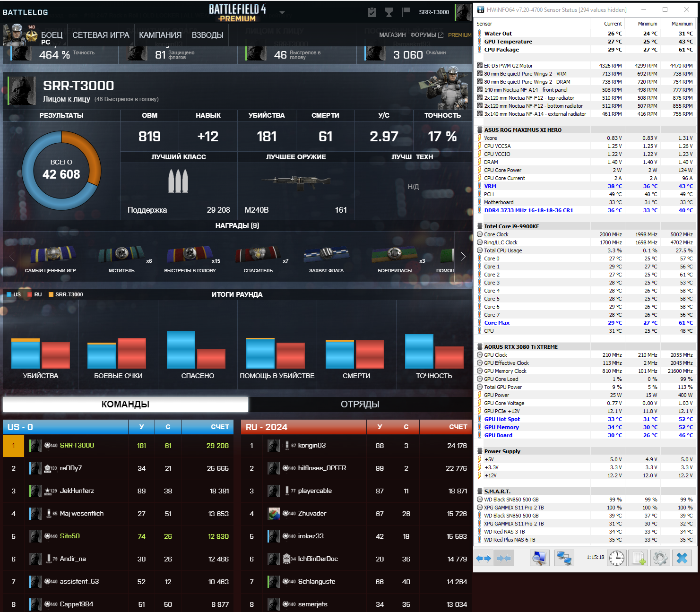This screenshot has height=612, width=700.
Task: Open player korigin03 in RU team
Action: click(x=312, y=445)
